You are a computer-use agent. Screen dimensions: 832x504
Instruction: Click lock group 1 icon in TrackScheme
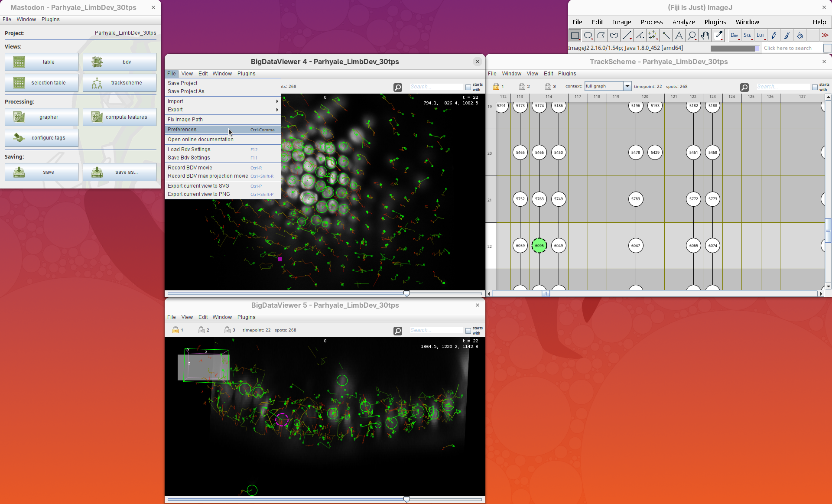(496, 86)
